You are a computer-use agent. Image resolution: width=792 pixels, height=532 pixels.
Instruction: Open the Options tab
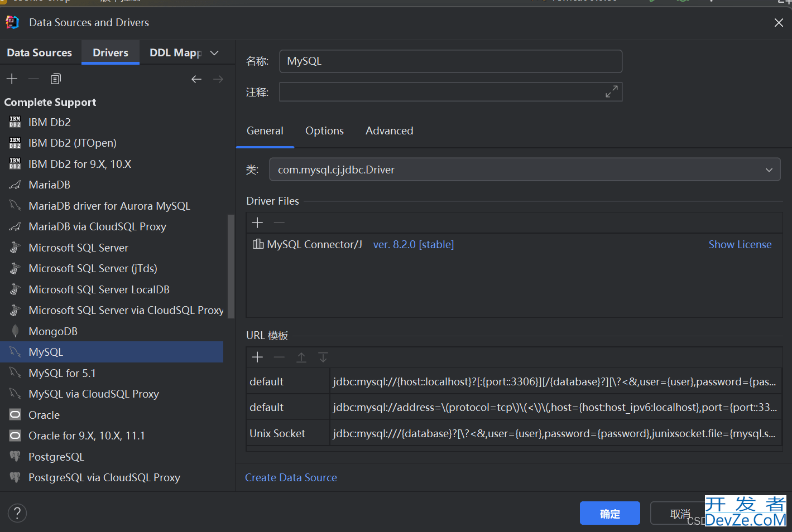(324, 130)
